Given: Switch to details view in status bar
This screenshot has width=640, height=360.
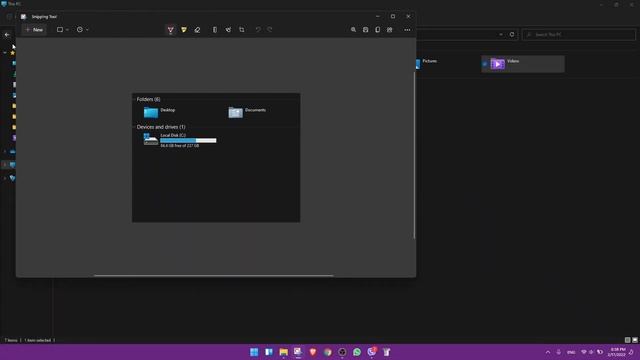Looking at the screenshot, I should pos(627,340).
